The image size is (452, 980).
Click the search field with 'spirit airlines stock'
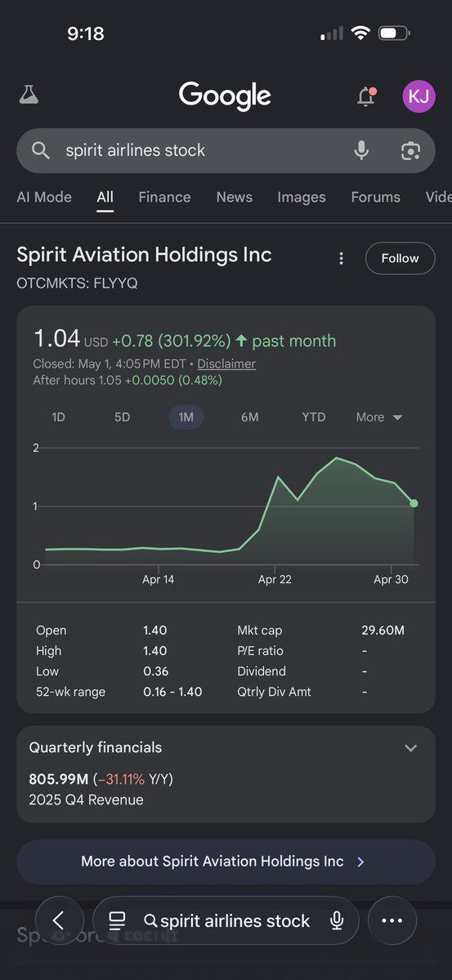point(226,150)
